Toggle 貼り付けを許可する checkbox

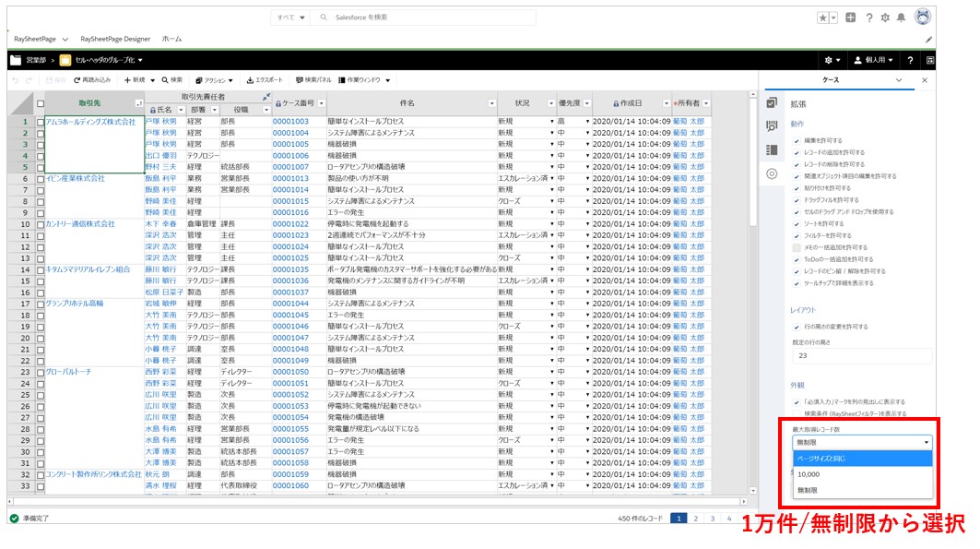point(797,188)
